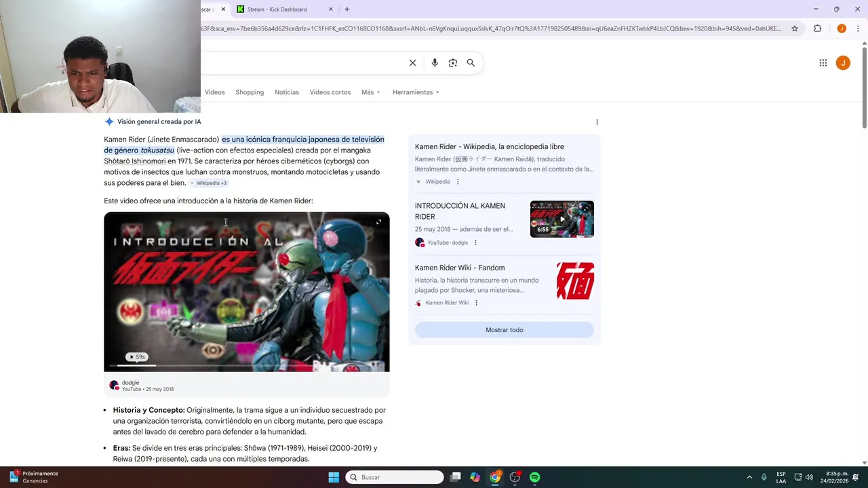
Task: Open AI overview three-dot options
Action: coord(597,122)
